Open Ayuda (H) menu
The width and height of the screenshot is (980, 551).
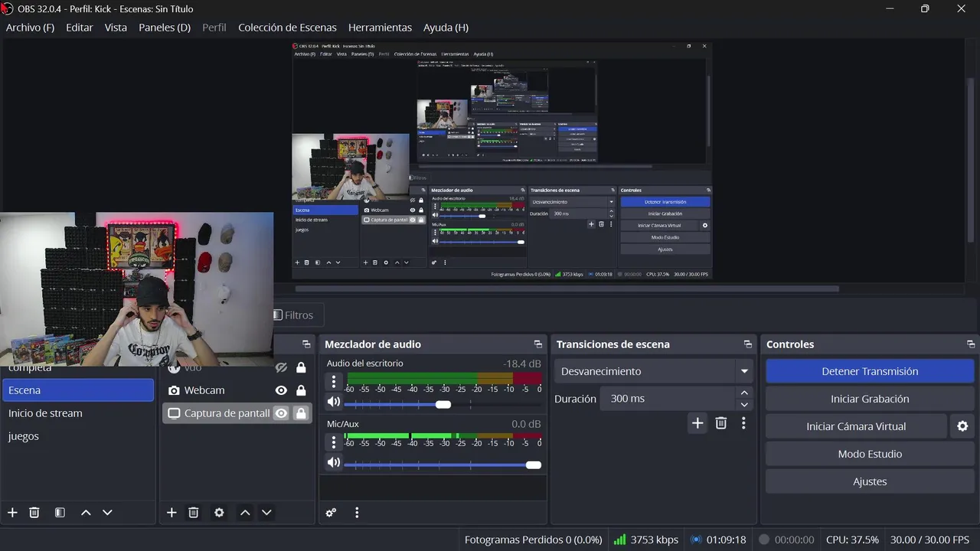[x=446, y=28]
